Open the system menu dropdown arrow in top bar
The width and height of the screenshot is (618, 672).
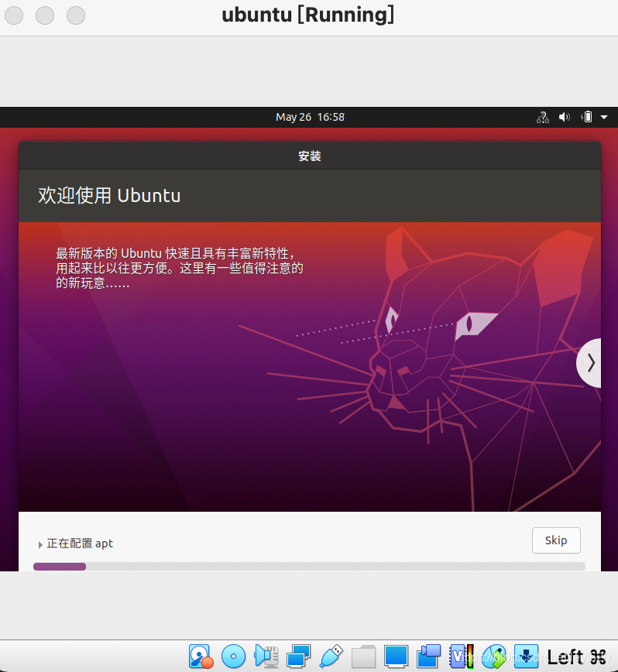(x=604, y=117)
